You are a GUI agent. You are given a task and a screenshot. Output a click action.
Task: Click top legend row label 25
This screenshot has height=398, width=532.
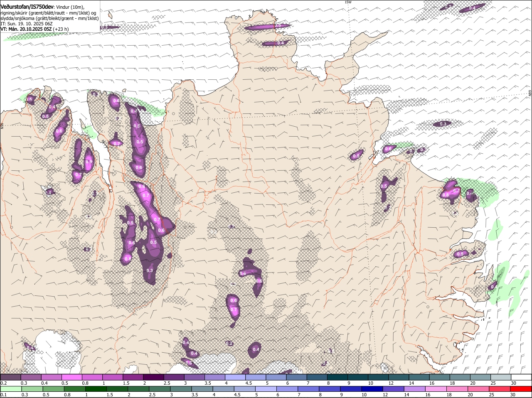point(493,383)
